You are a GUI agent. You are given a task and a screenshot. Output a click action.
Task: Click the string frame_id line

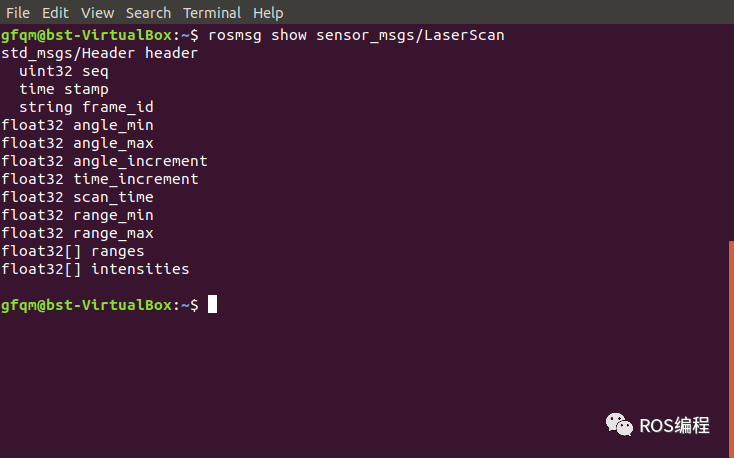[86, 107]
